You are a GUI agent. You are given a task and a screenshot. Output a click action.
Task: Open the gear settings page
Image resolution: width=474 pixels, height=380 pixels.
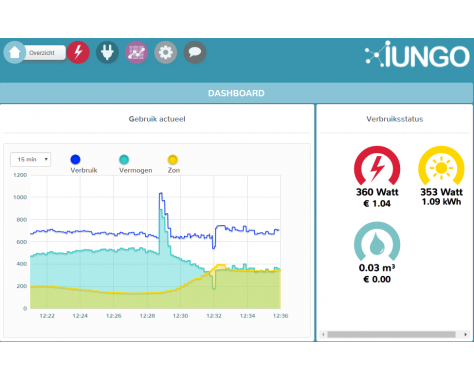click(x=166, y=52)
